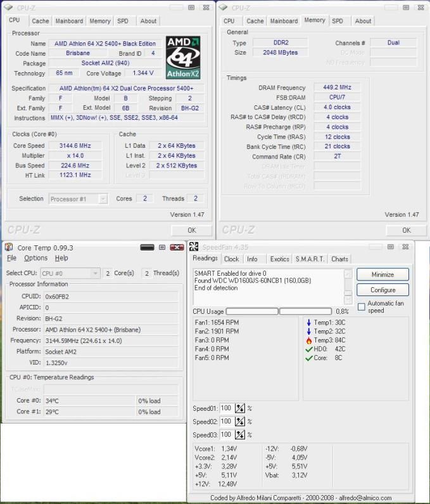The image size is (430, 504).
Task: Click OK in the right CPU-Z window
Action: pyautogui.click(x=407, y=230)
